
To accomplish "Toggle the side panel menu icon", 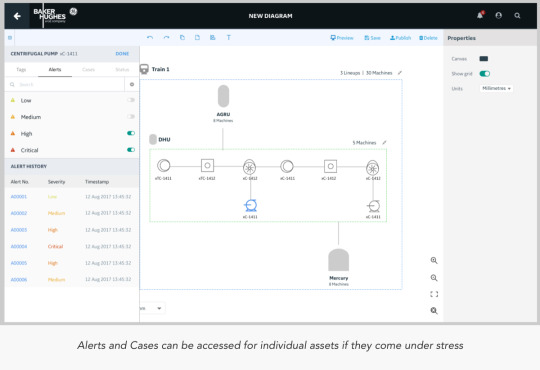I will [10, 38].
